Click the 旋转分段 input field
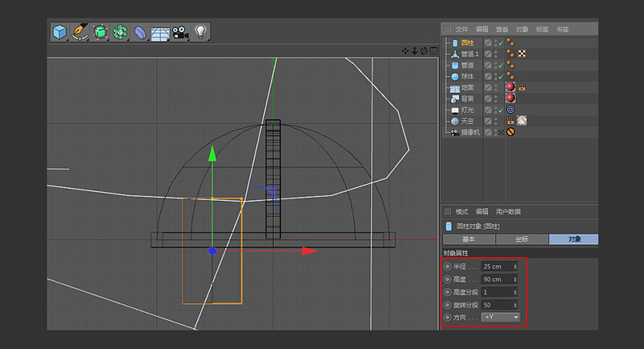This screenshot has width=644, height=349. (x=497, y=305)
